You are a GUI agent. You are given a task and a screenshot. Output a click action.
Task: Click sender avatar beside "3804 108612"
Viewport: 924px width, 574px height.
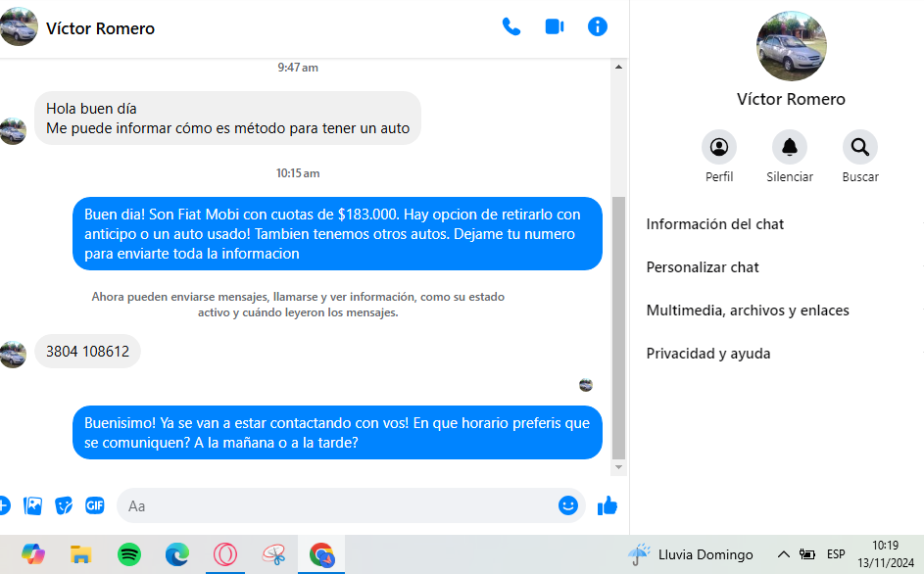tap(13, 355)
